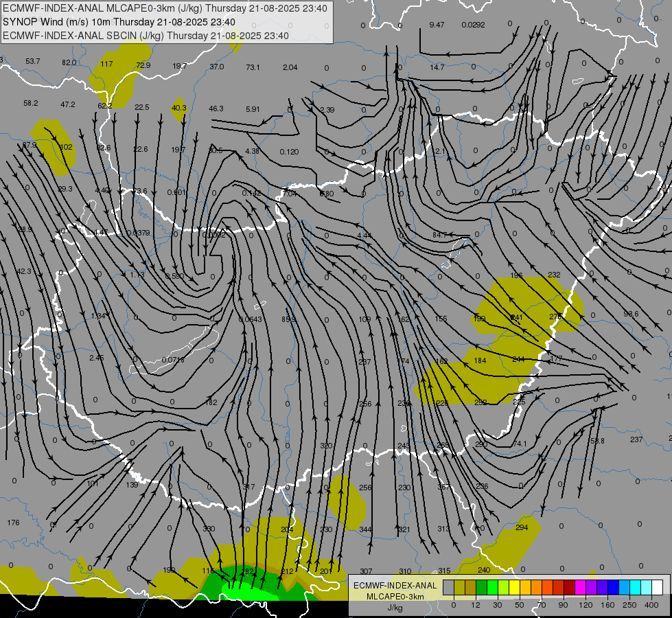Click the 14.7 grid value

point(437,67)
